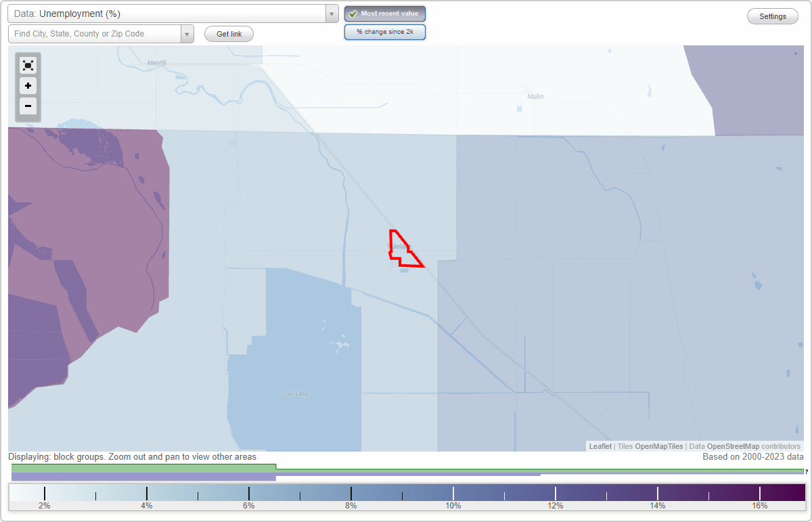This screenshot has width=812, height=522.
Task: Enable the % change since 2k comparison
Action: [x=385, y=31]
